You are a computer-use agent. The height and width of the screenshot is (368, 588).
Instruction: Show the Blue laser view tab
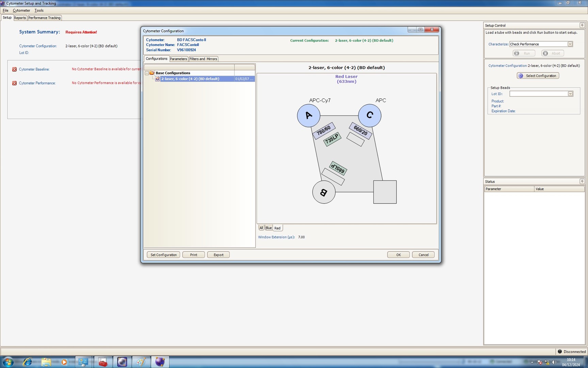point(268,228)
